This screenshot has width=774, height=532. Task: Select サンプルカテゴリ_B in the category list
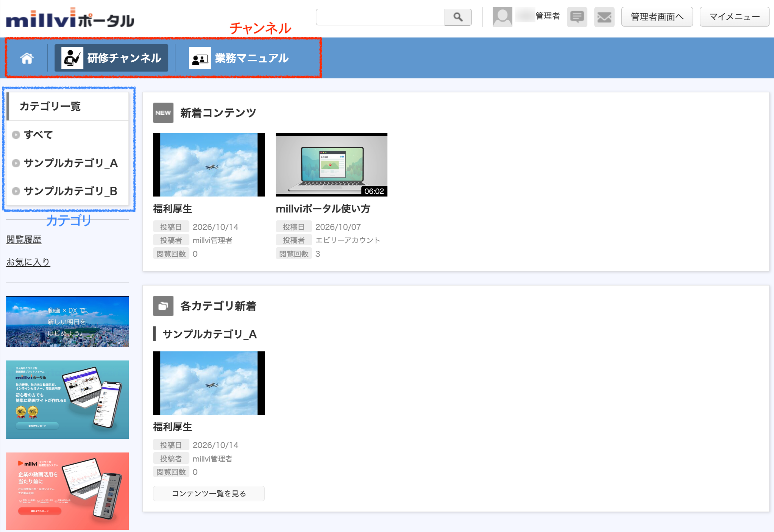coord(68,191)
